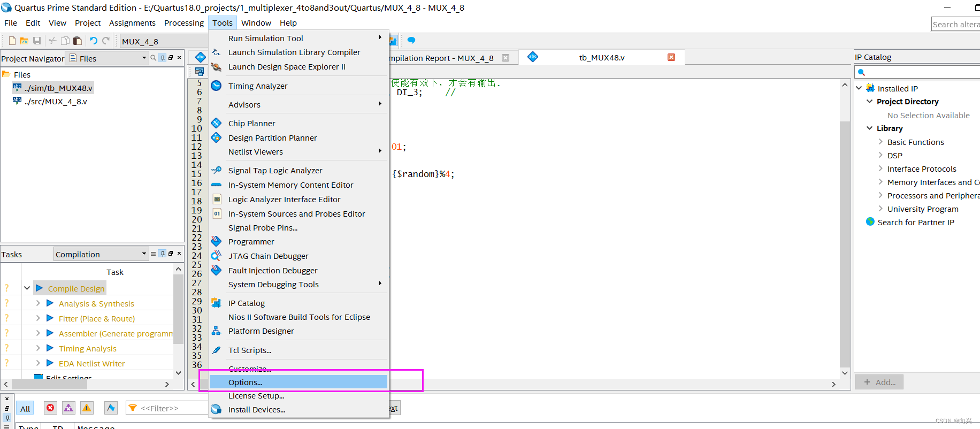Screen dimensions: 980x429
Task: Click the New file toolbar icon
Action: pyautogui.click(x=12, y=41)
